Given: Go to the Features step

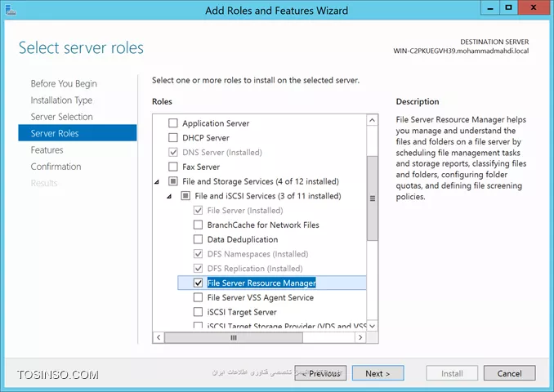Looking at the screenshot, I should [x=47, y=150].
